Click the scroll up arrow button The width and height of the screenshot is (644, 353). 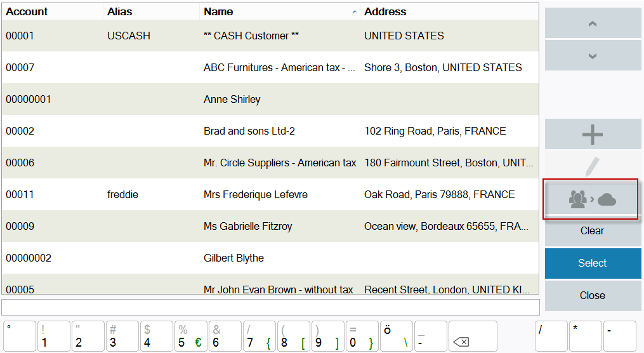[593, 23]
